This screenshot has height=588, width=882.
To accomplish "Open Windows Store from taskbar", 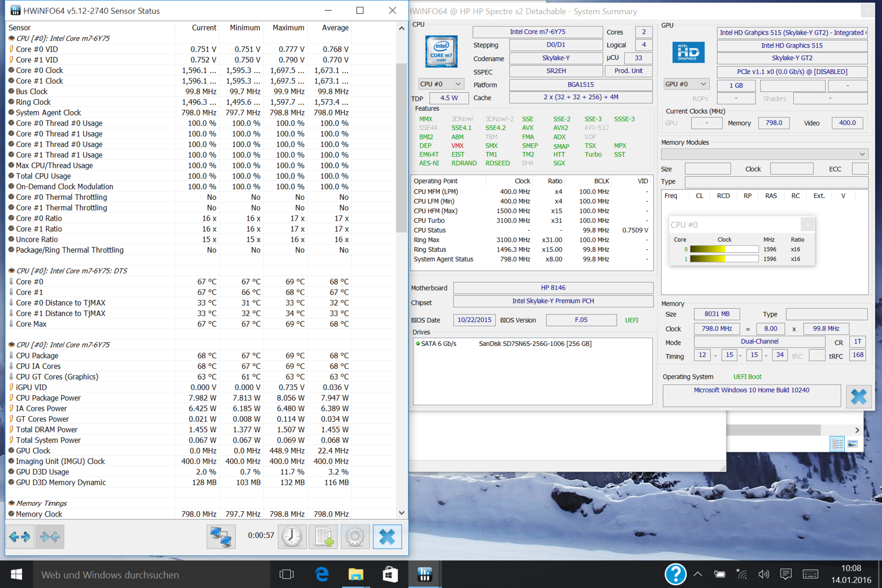I will coord(390,574).
